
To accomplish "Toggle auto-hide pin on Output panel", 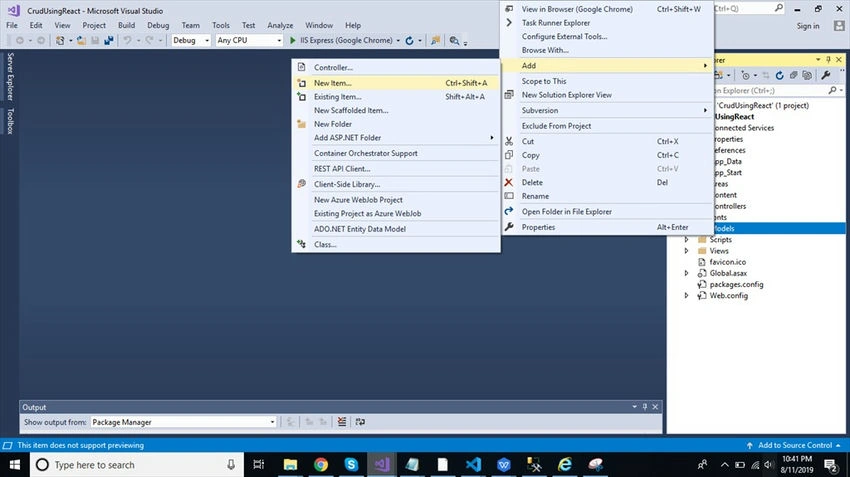I will pyautogui.click(x=645, y=407).
